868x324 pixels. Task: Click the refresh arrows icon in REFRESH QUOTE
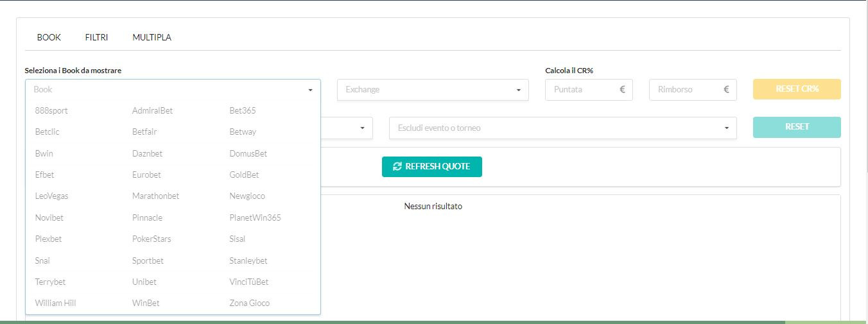click(397, 166)
